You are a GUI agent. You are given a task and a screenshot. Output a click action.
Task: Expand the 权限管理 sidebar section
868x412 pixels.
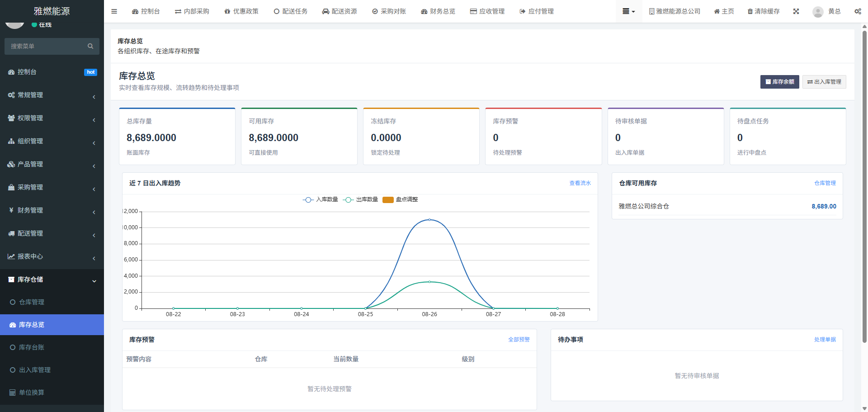point(52,118)
